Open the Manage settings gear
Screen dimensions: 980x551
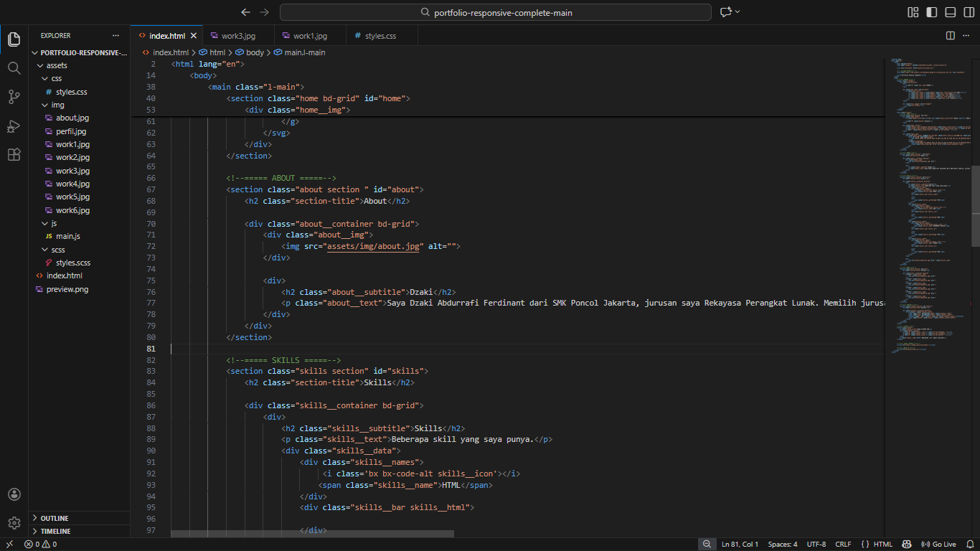click(x=14, y=523)
